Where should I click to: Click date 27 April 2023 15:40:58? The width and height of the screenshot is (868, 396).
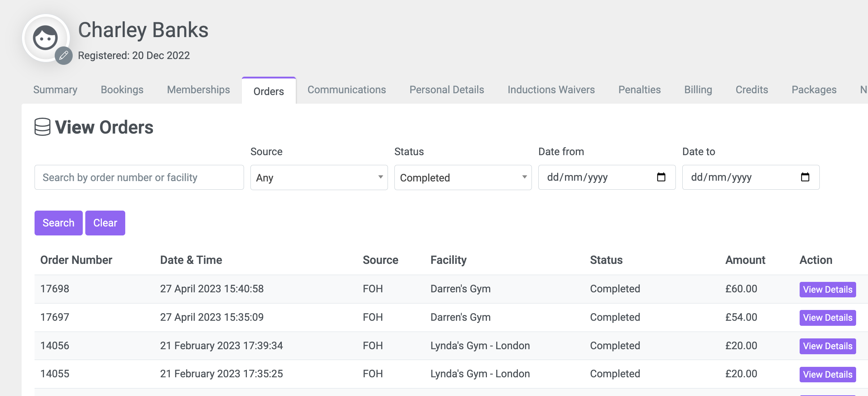tap(212, 289)
